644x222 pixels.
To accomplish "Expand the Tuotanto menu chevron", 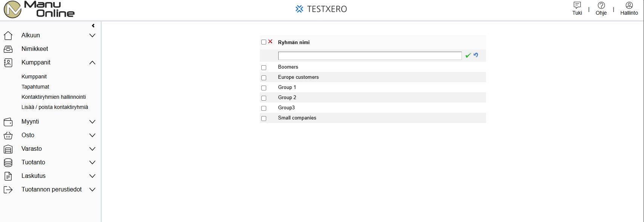I will point(92,162).
